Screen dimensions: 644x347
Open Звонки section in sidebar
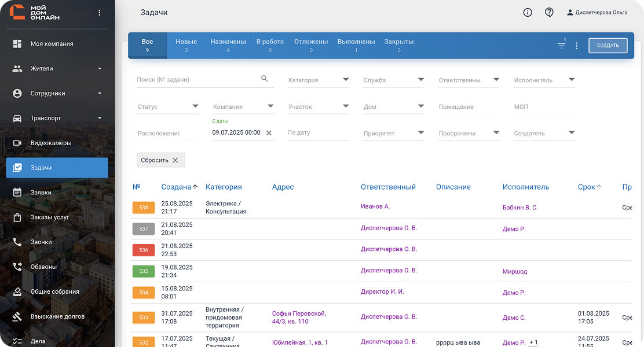[41, 242]
